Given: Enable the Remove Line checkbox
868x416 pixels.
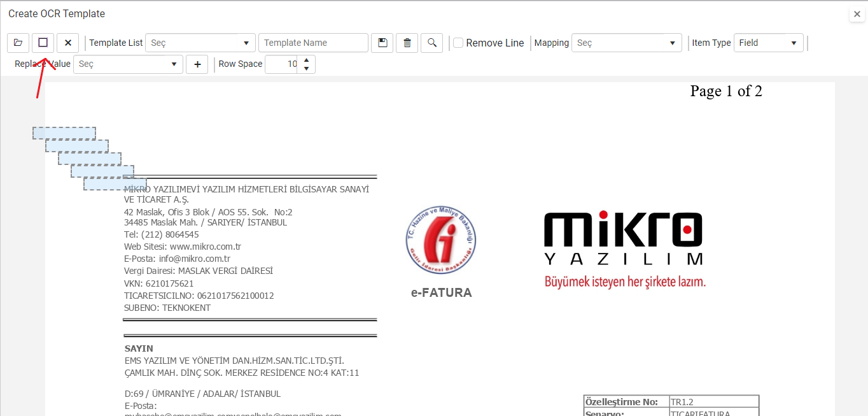Looking at the screenshot, I should click(x=458, y=43).
